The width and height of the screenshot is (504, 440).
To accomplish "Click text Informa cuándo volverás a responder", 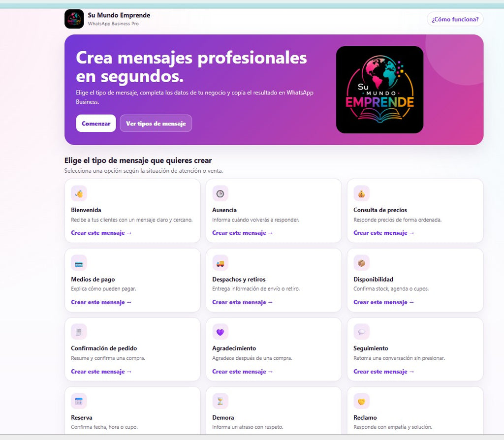I will 255,220.
